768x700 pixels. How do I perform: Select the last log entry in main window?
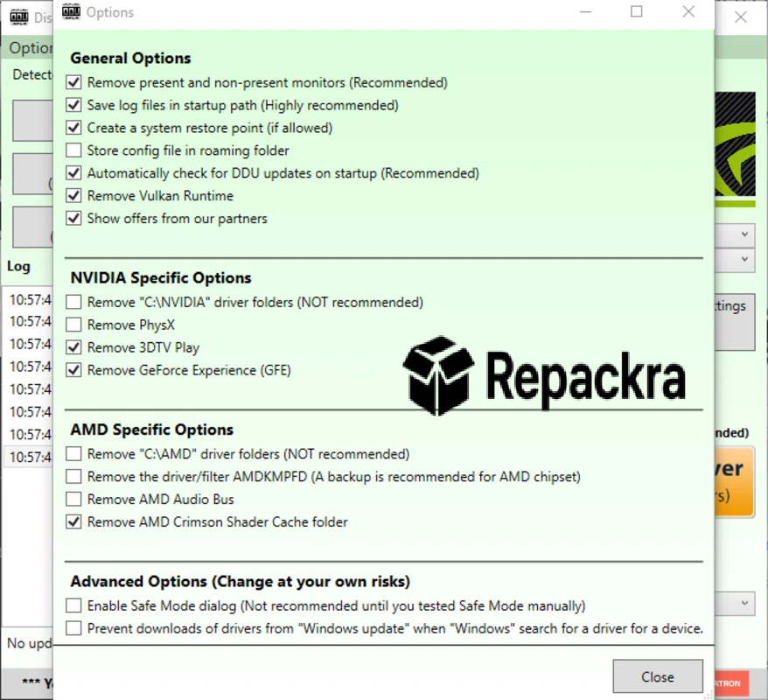pyautogui.click(x=30, y=457)
